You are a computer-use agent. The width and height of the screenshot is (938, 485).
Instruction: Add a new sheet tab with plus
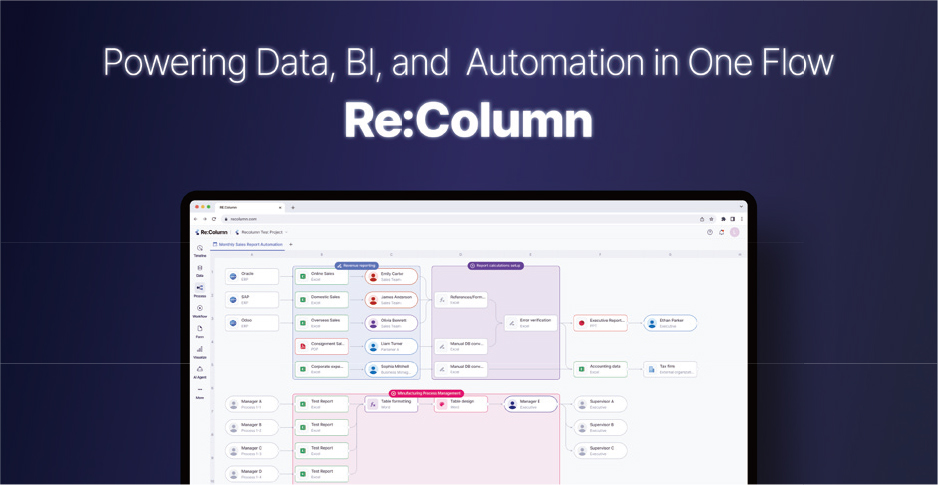click(291, 244)
